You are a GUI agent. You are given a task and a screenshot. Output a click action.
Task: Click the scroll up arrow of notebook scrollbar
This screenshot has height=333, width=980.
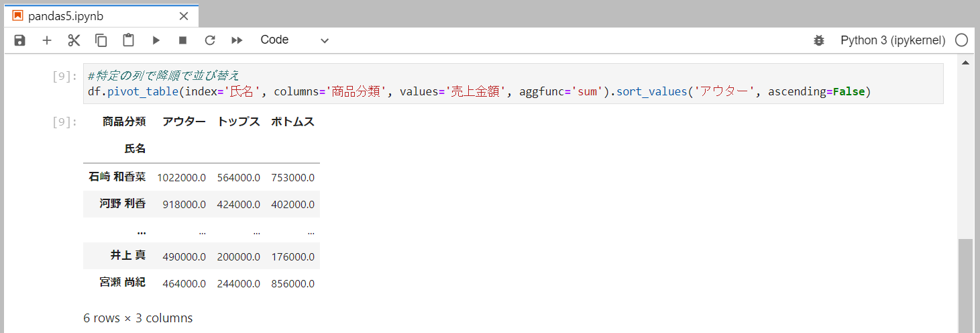(966, 62)
